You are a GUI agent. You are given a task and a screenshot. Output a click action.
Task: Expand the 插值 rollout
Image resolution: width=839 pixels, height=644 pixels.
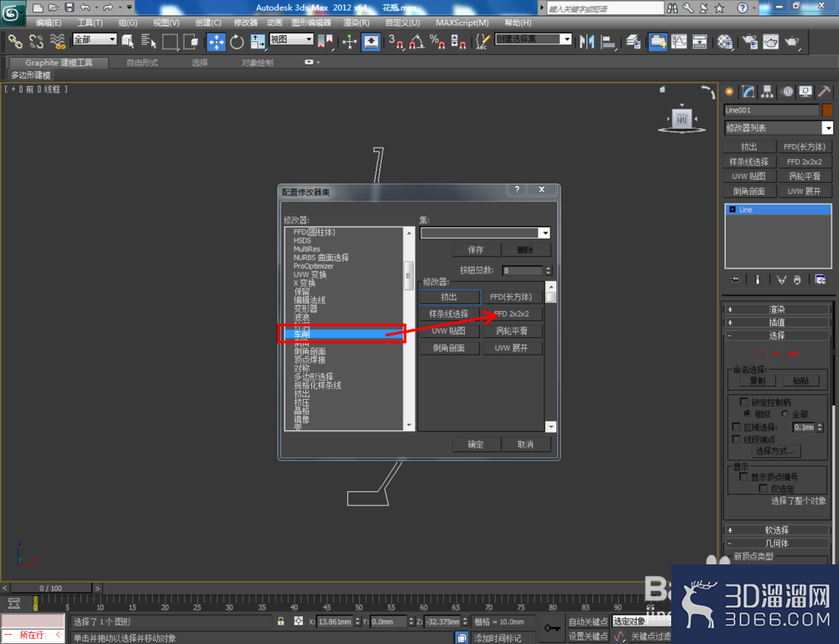776,322
